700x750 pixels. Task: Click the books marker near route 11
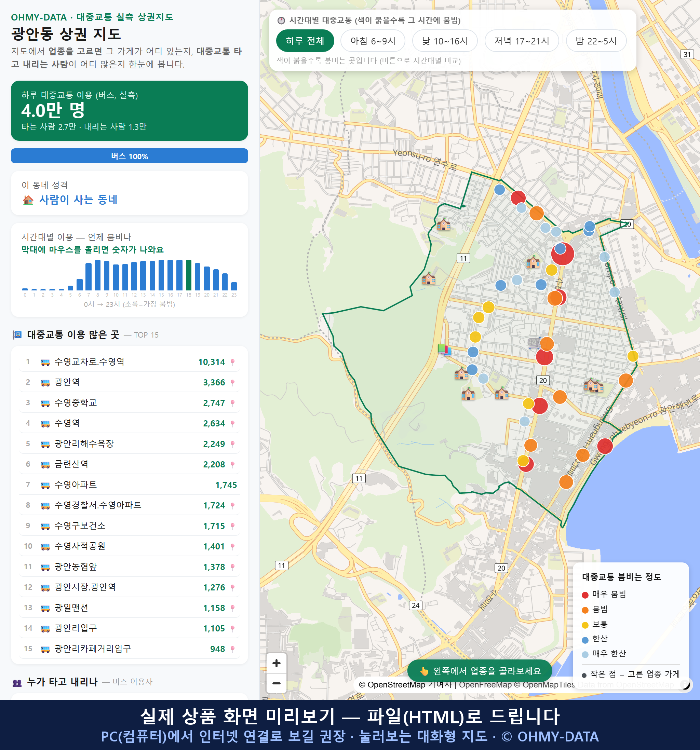pyautogui.click(x=445, y=350)
